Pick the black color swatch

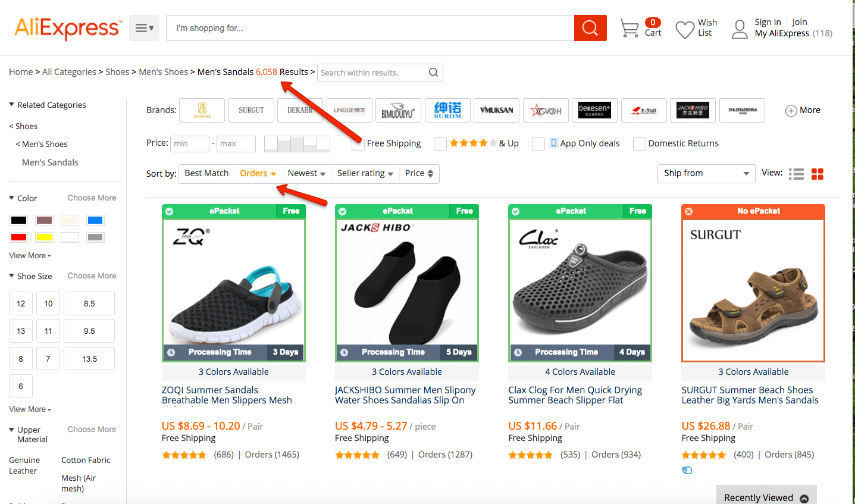[18, 220]
